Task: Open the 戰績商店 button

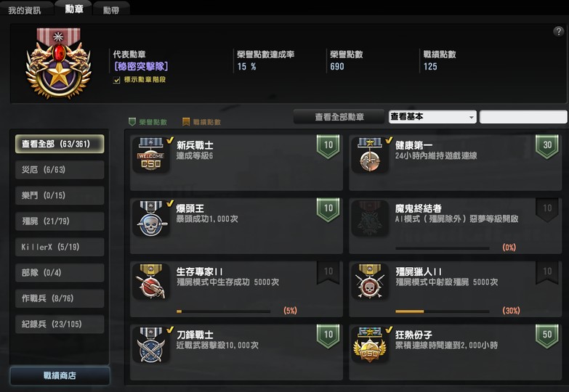Action: pos(60,376)
